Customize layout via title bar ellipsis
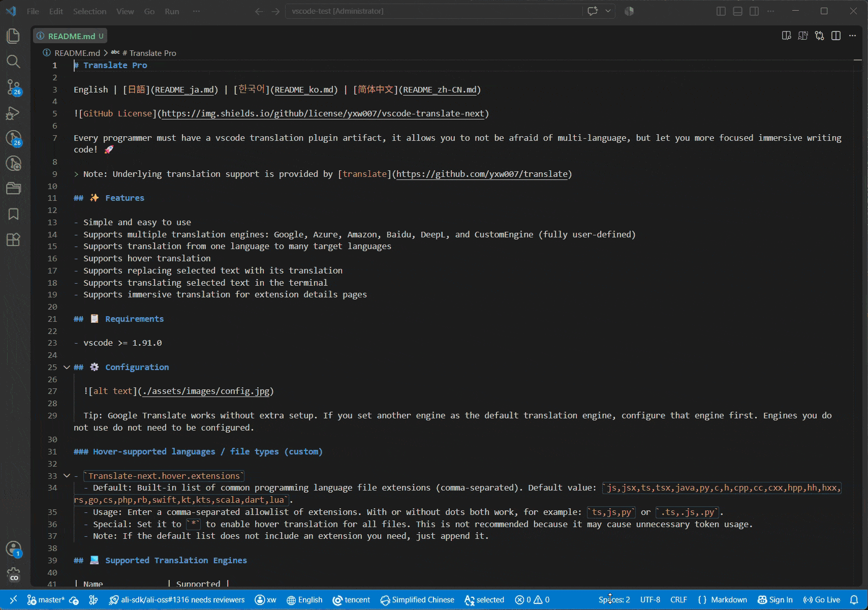This screenshot has width=868, height=610. coord(771,11)
